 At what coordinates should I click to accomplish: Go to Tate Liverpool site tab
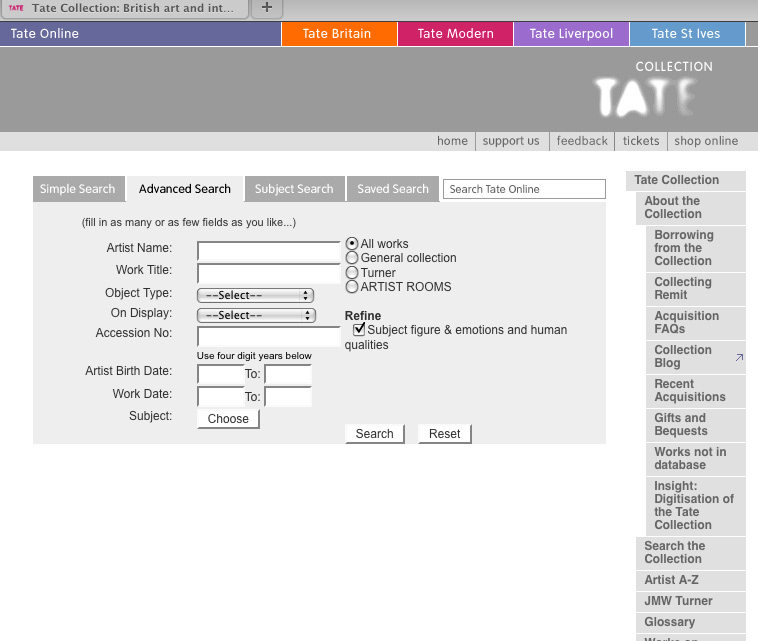click(x=571, y=34)
